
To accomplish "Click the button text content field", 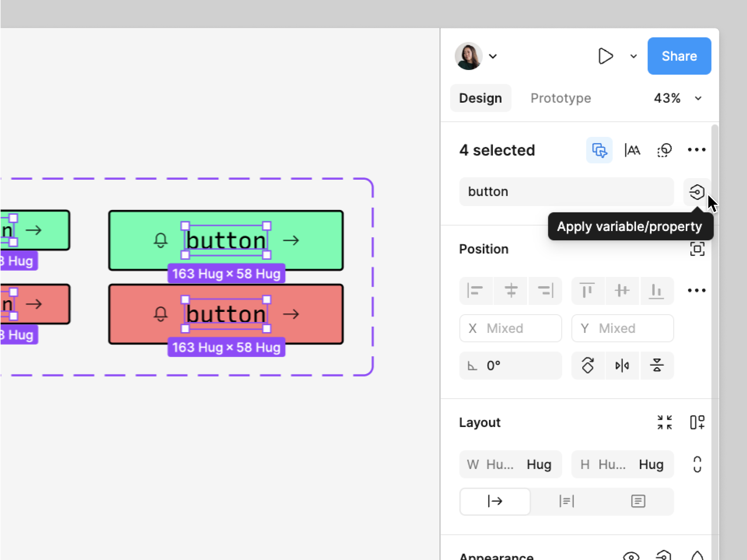I will (x=566, y=192).
